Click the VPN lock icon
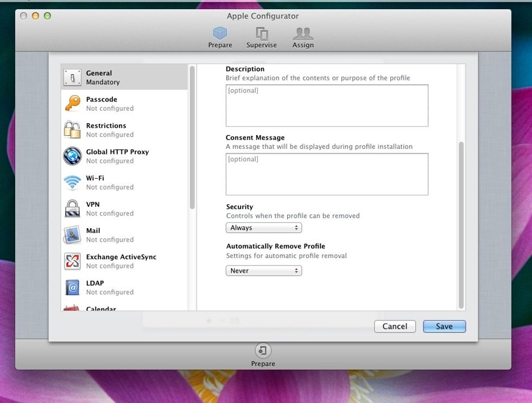The image size is (532, 403). click(x=72, y=209)
